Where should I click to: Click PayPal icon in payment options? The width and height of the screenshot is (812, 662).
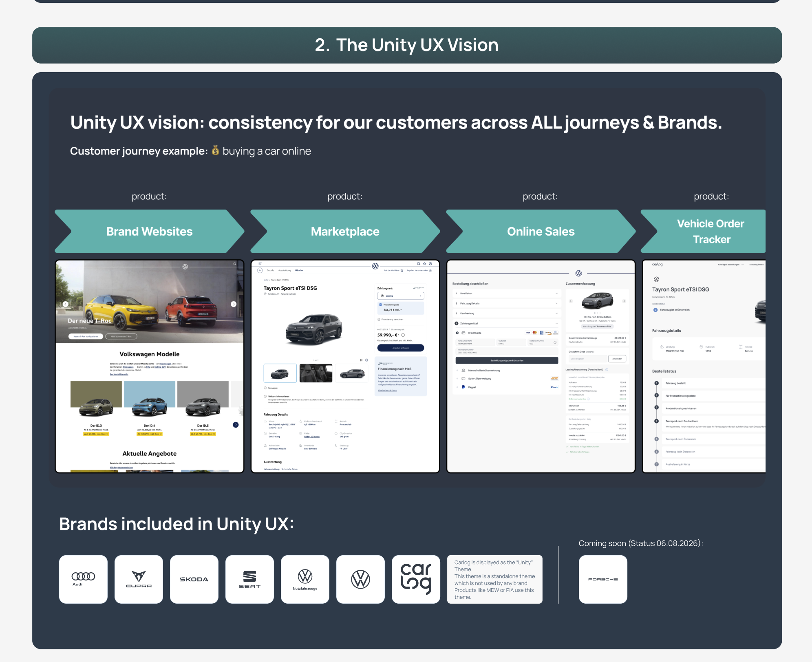pos(463,387)
